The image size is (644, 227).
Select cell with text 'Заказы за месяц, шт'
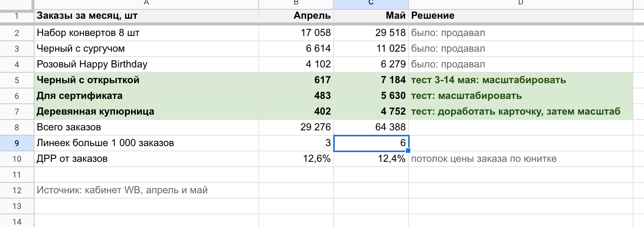click(x=146, y=16)
